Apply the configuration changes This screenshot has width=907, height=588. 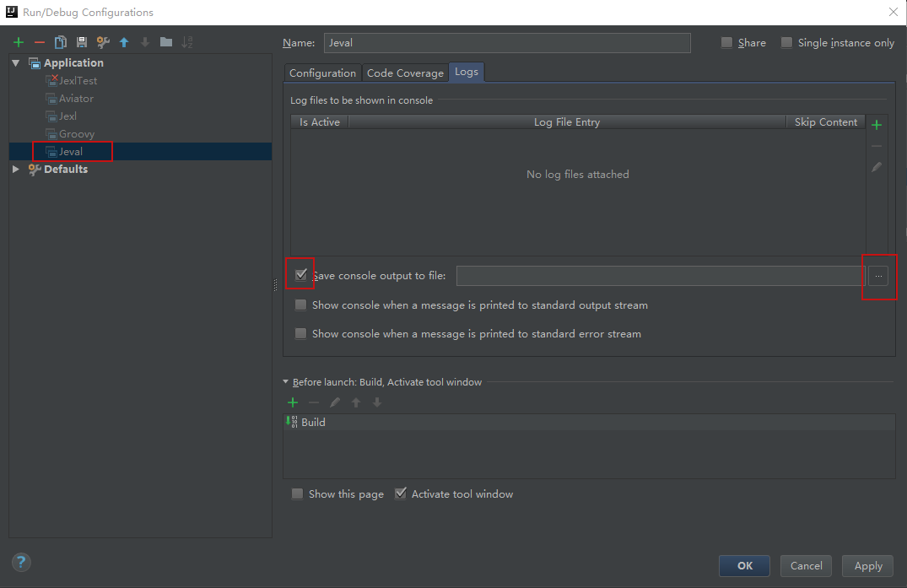tap(867, 565)
